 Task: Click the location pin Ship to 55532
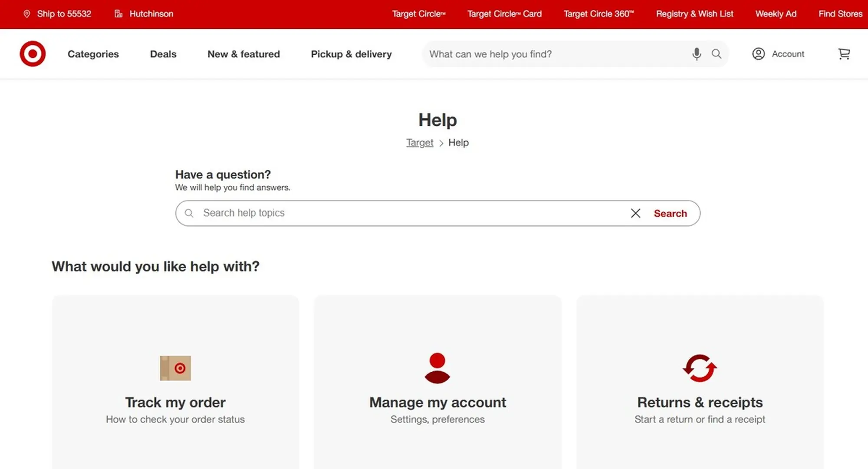click(x=27, y=14)
